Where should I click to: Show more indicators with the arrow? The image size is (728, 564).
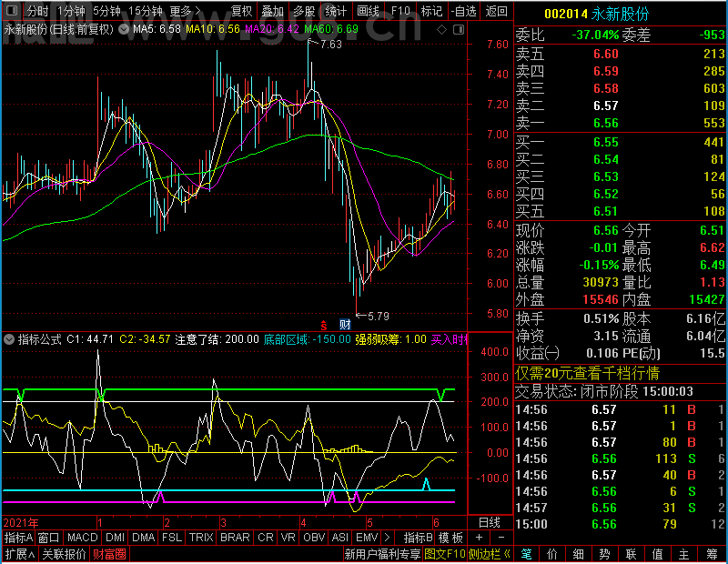[388, 538]
